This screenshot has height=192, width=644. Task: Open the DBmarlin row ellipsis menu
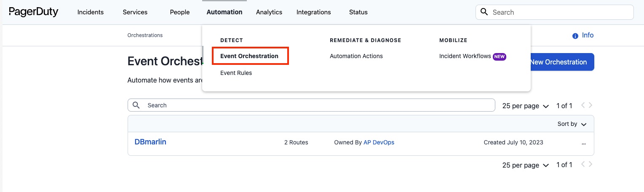pyautogui.click(x=583, y=143)
